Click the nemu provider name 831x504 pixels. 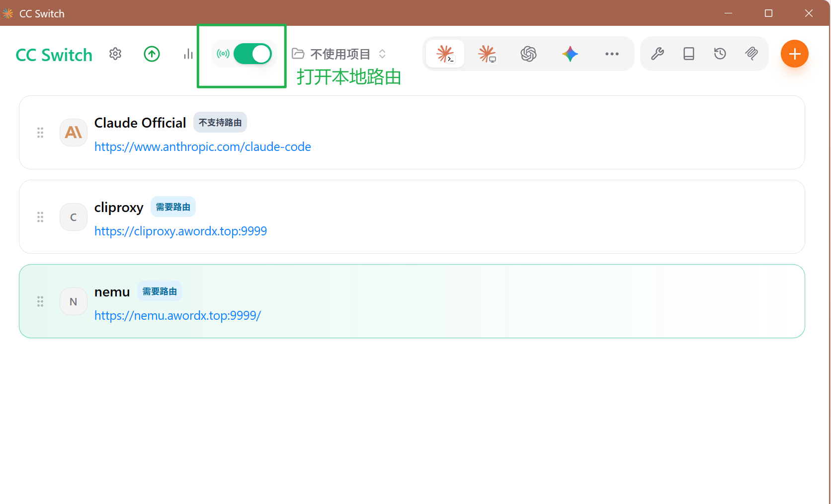tap(112, 292)
